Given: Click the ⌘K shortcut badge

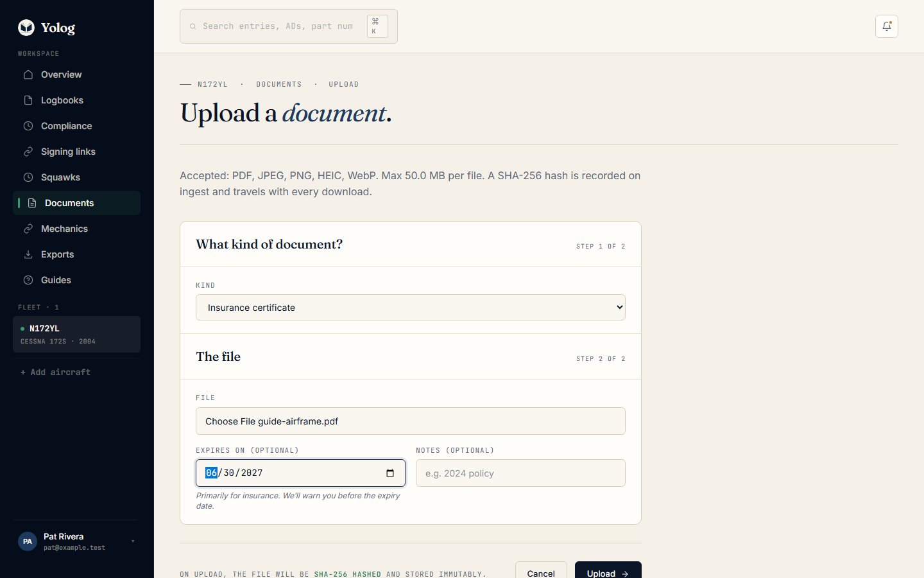Looking at the screenshot, I should coord(377,26).
